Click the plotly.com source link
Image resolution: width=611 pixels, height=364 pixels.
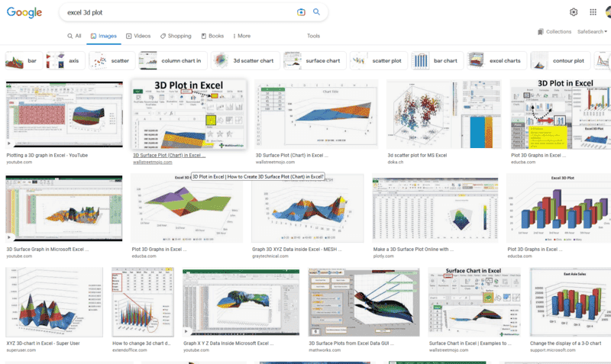pos(383,256)
